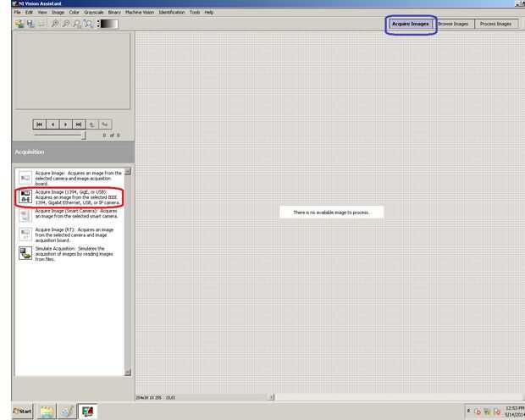Click the greyed-out icon right of Save

click(41, 24)
